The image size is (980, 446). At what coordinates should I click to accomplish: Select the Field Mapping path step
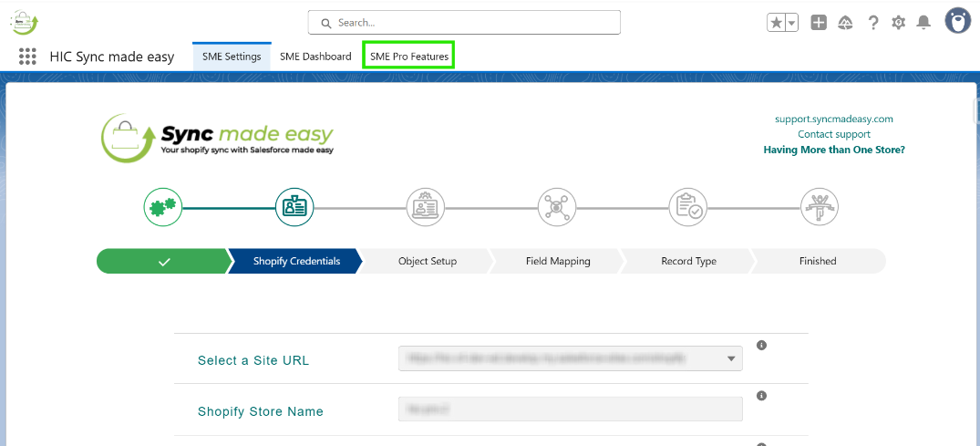pyautogui.click(x=558, y=262)
